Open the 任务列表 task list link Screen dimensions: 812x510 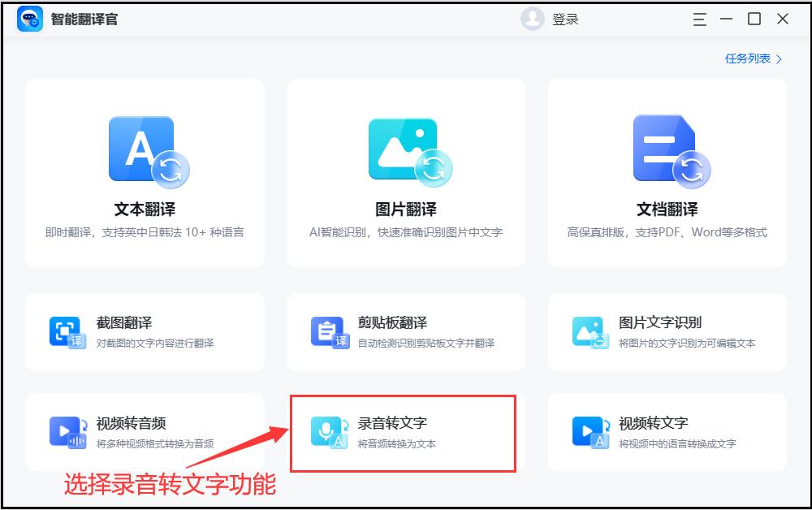748,58
